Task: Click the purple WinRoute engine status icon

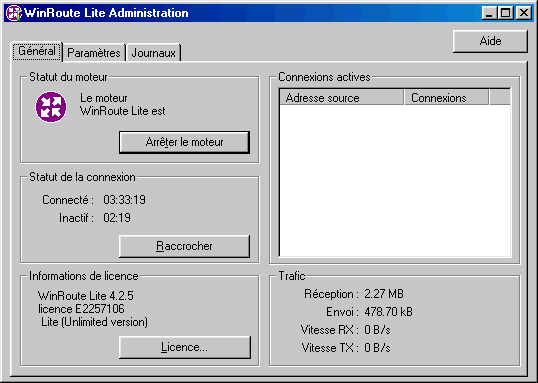Action: [x=51, y=107]
